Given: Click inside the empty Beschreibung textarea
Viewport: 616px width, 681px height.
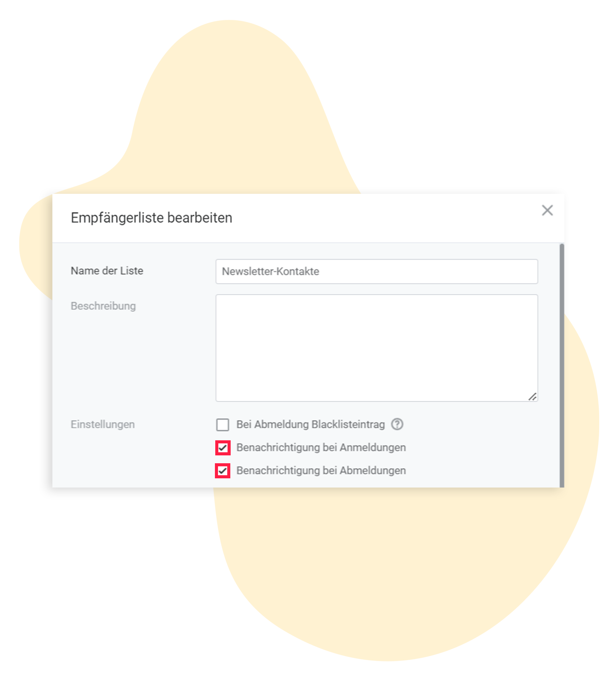Looking at the screenshot, I should tap(376, 348).
